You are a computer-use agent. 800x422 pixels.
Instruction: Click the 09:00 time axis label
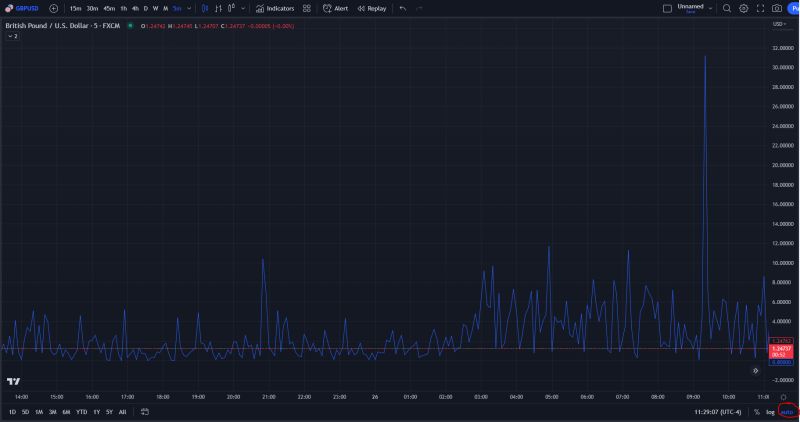click(693, 397)
